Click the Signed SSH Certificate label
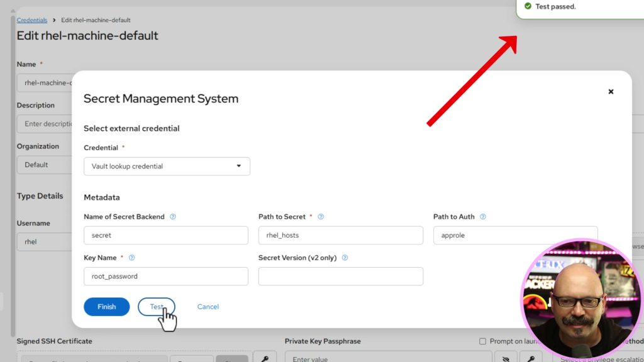 point(54,341)
